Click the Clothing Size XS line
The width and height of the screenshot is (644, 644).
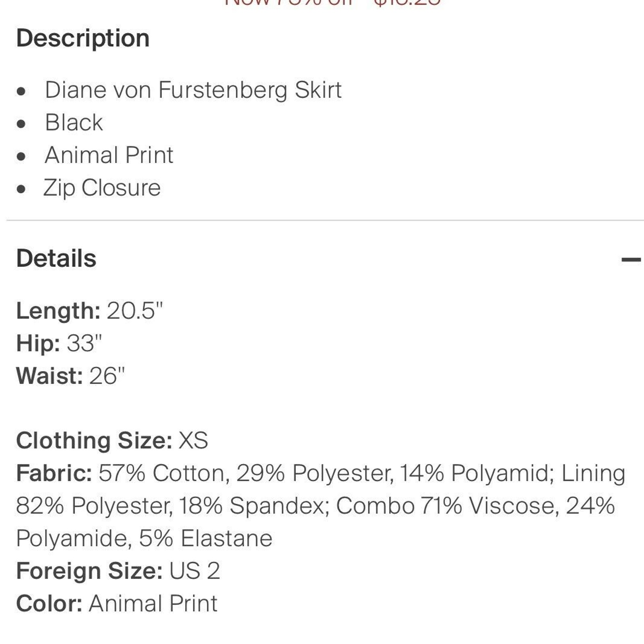point(112,440)
